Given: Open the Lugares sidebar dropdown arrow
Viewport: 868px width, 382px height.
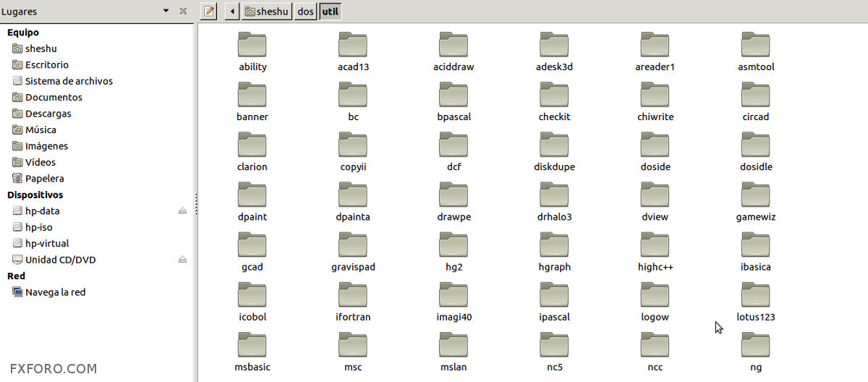Looking at the screenshot, I should pyautogui.click(x=166, y=12).
